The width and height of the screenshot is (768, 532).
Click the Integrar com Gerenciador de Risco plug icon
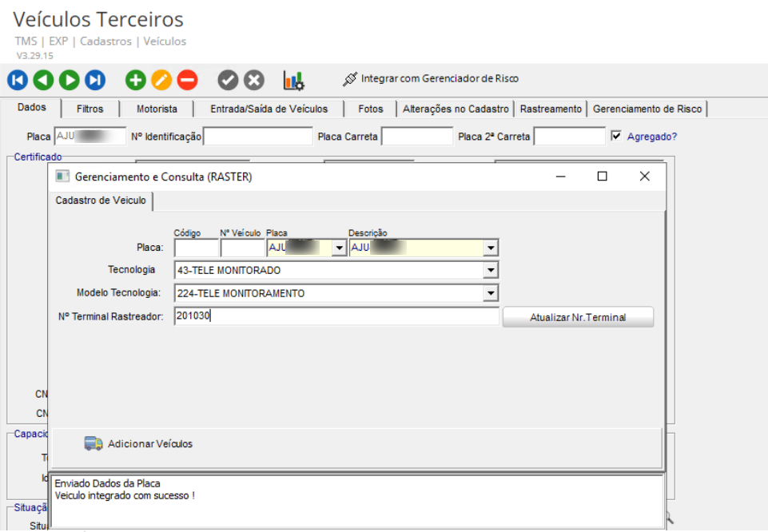[350, 79]
